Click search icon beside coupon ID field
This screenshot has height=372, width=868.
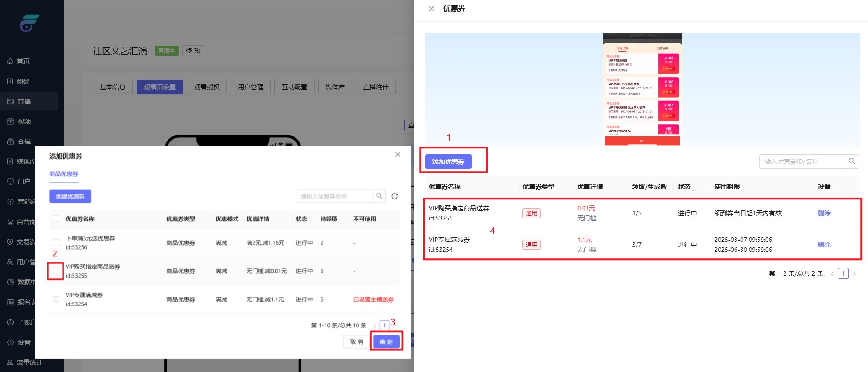(x=852, y=162)
